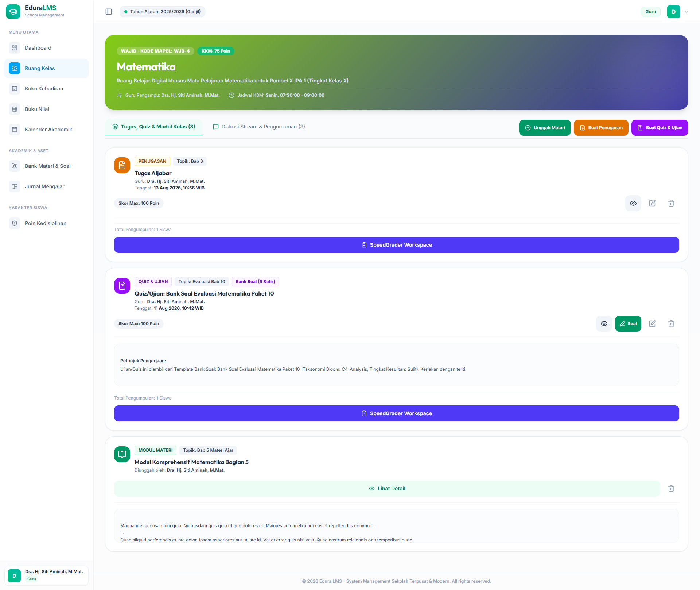Edit quiz Paket 10 via pencil icon
The image size is (700, 590).
point(652,324)
